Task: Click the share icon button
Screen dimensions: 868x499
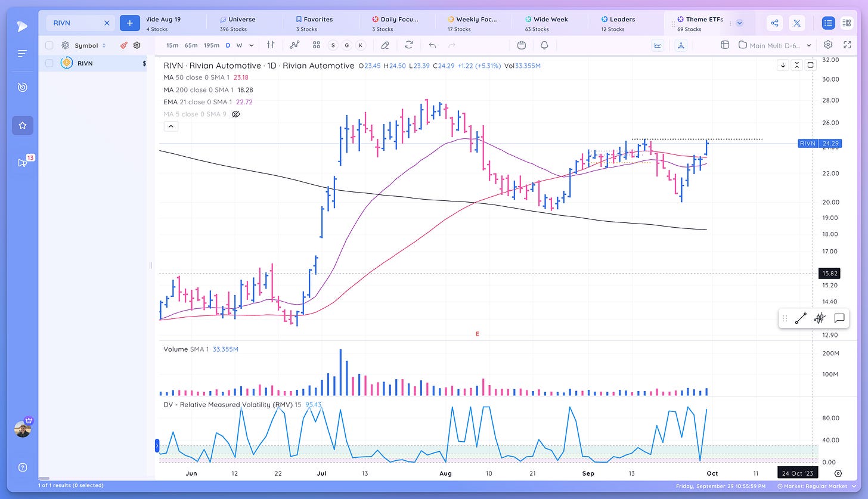Action: pos(774,23)
